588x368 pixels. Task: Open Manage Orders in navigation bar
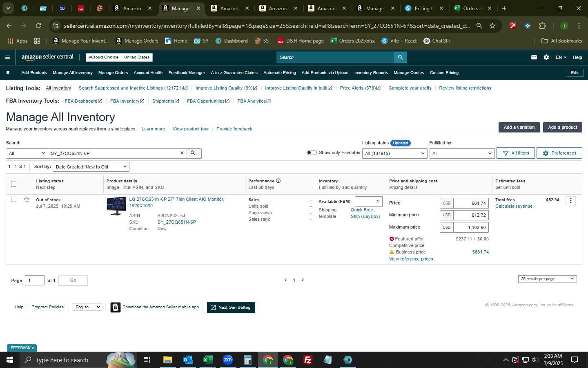(x=113, y=73)
